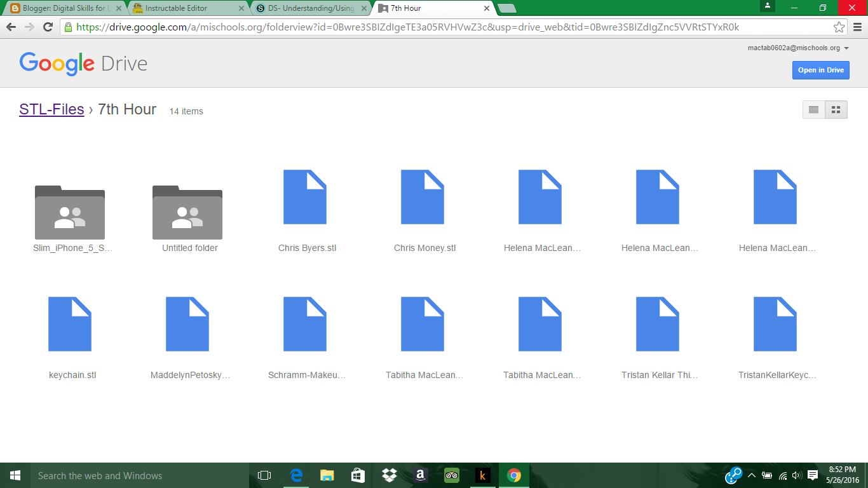
Task: Open File Explorer from taskbar
Action: (327, 475)
